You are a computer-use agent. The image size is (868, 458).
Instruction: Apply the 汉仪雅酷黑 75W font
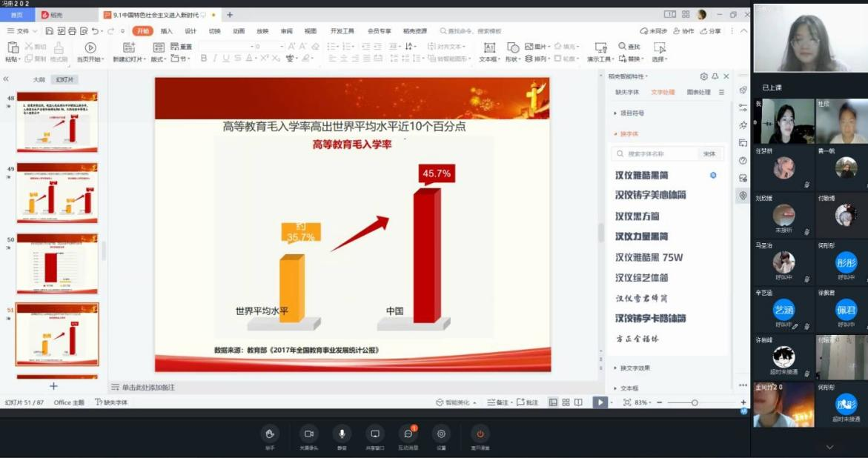(x=649, y=257)
